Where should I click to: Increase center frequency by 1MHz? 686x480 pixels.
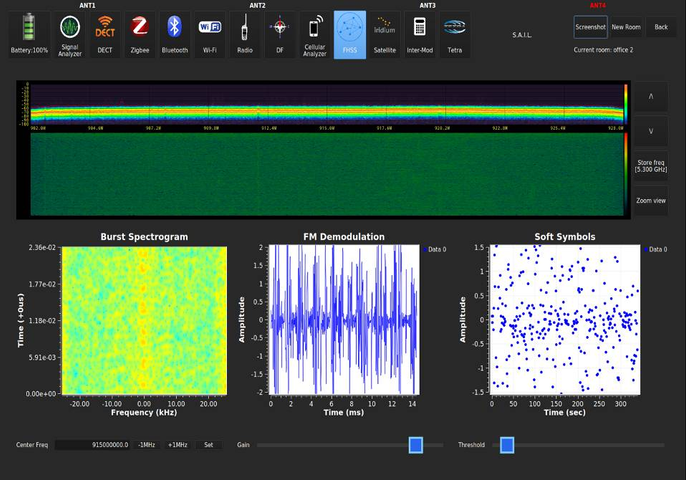tap(178, 445)
